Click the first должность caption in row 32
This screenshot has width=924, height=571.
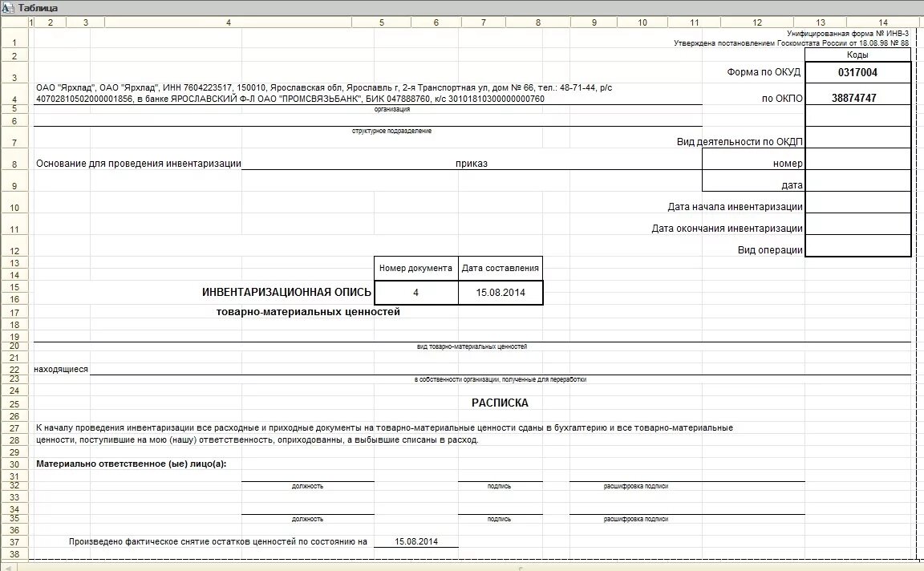pos(308,487)
